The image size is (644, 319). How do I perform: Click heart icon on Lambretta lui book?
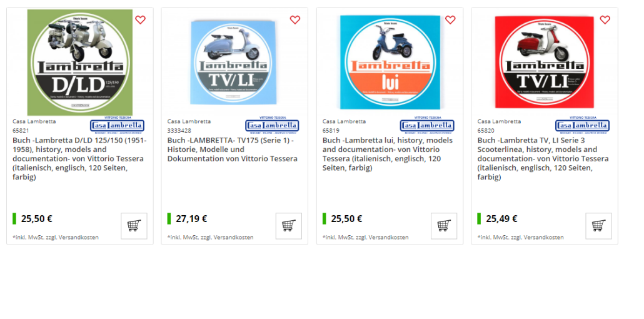click(x=450, y=20)
